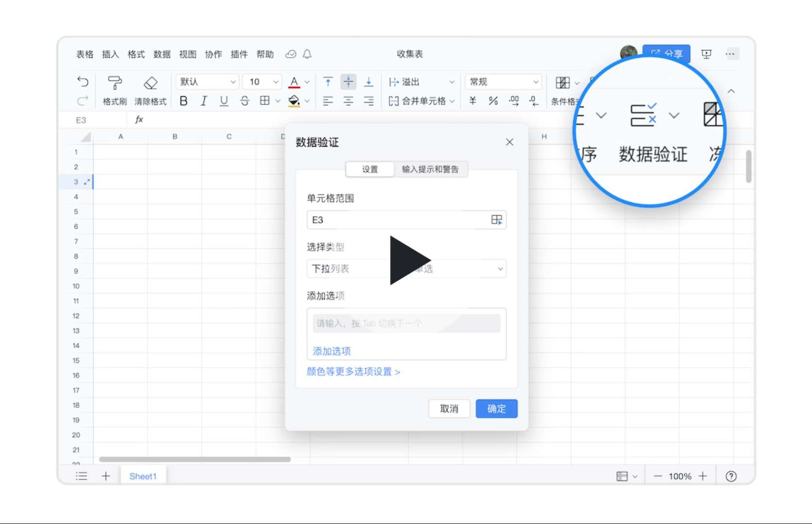The height and width of the screenshot is (524, 812).
Task: Click the cloud sync status icon
Action: tap(290, 54)
